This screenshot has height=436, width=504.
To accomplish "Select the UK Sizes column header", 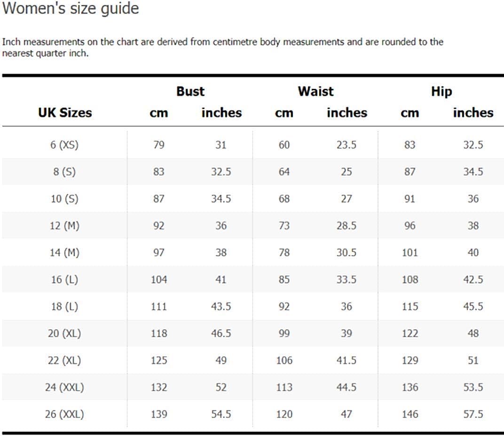I will [65, 113].
